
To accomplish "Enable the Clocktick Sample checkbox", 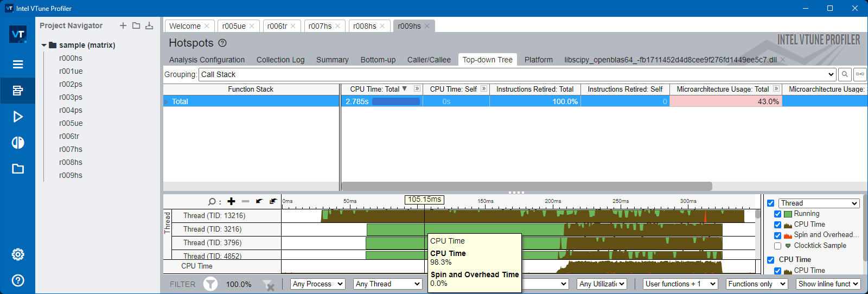I will (x=777, y=246).
